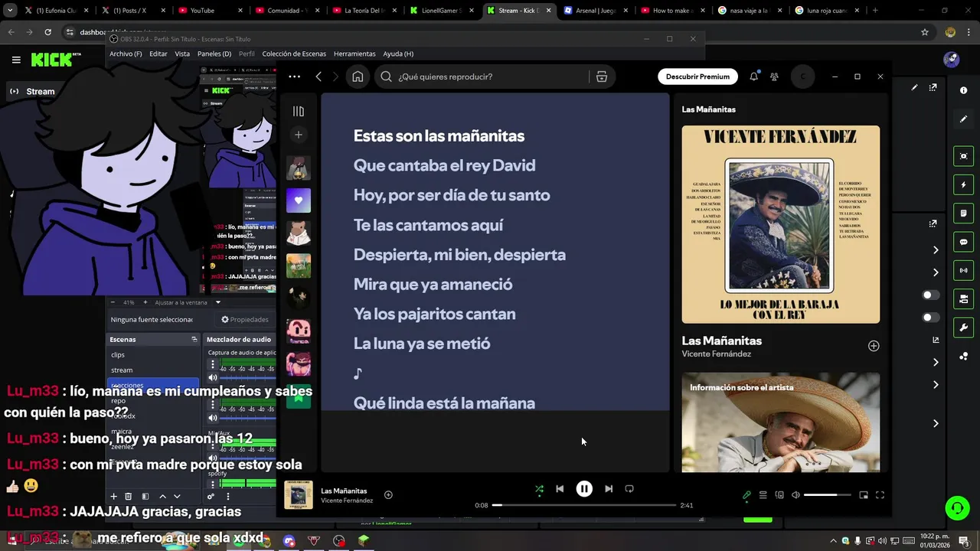Go back in Spotify navigation

click(x=318, y=77)
